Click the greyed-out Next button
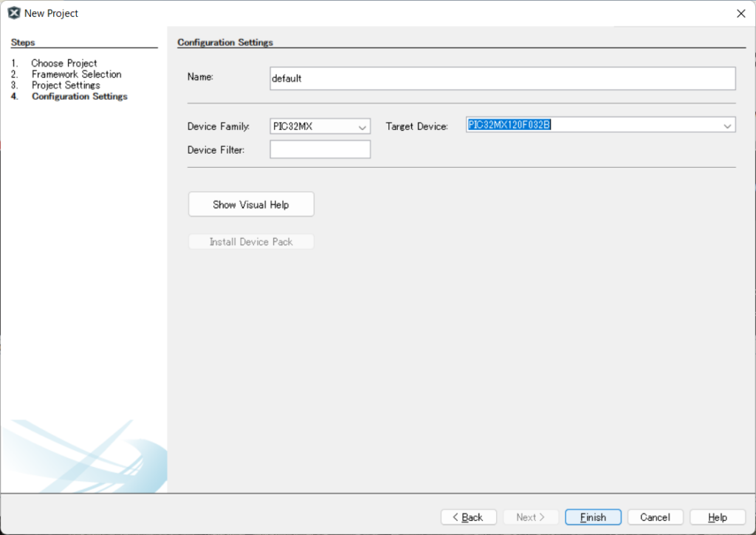756x535 pixels. [x=530, y=517]
